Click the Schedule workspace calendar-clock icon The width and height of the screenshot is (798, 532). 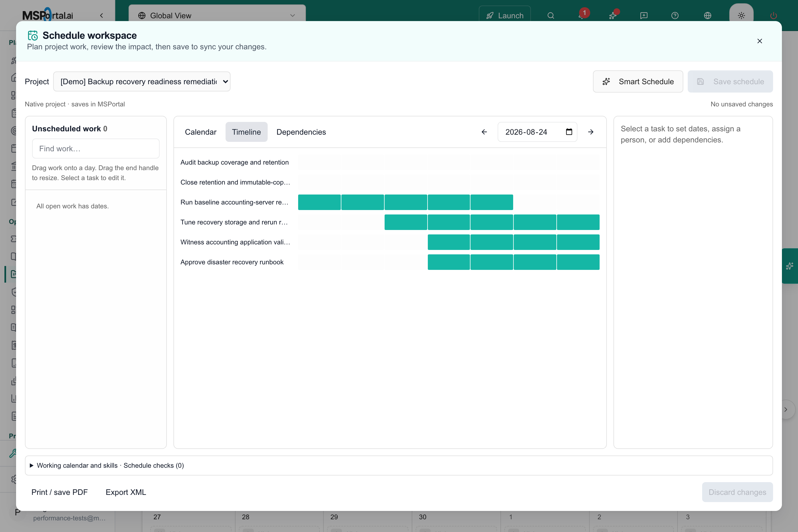click(33, 35)
